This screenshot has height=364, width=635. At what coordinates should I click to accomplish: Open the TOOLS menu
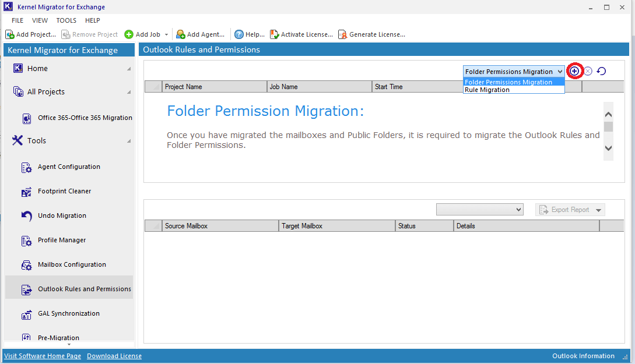tap(66, 20)
